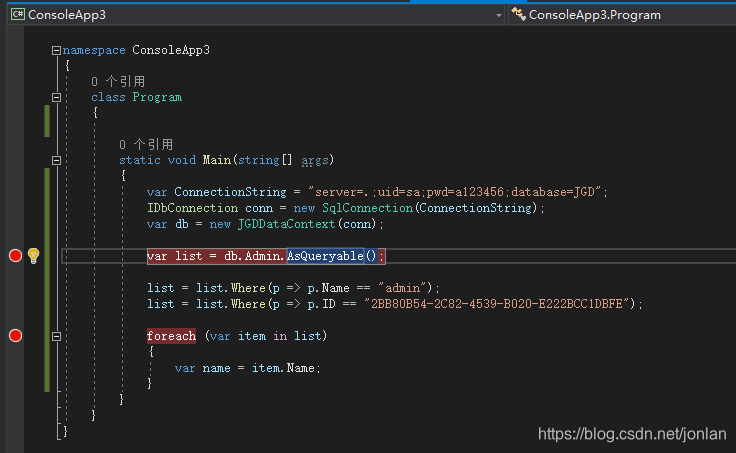Remove the breakpoint on the AsQueryable line
The image size is (736, 453).
[x=15, y=255]
